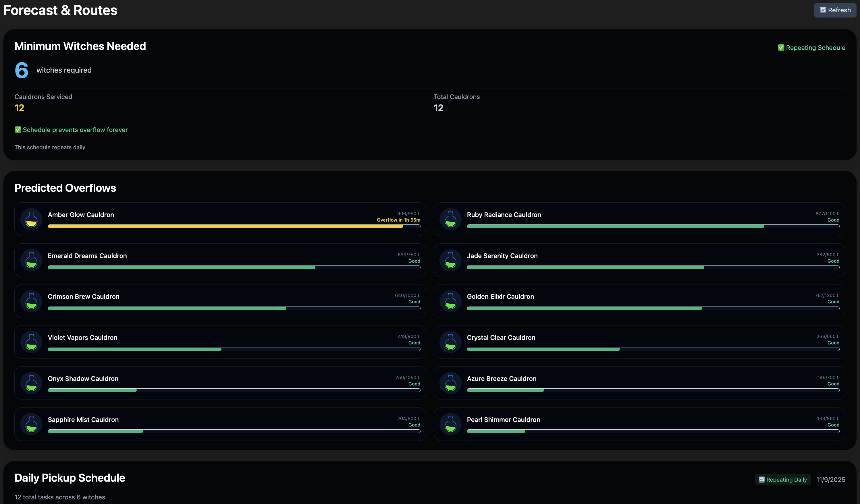The height and width of the screenshot is (504, 860).
Task: Click the Crimson Brew Cauldron flask icon
Action: pos(31,301)
